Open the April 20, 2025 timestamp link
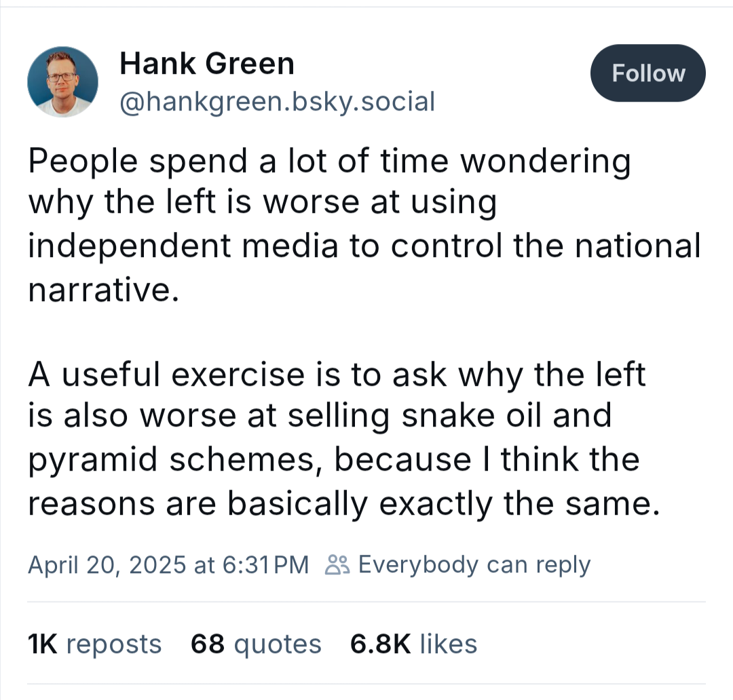The width and height of the screenshot is (733, 700). point(168,564)
